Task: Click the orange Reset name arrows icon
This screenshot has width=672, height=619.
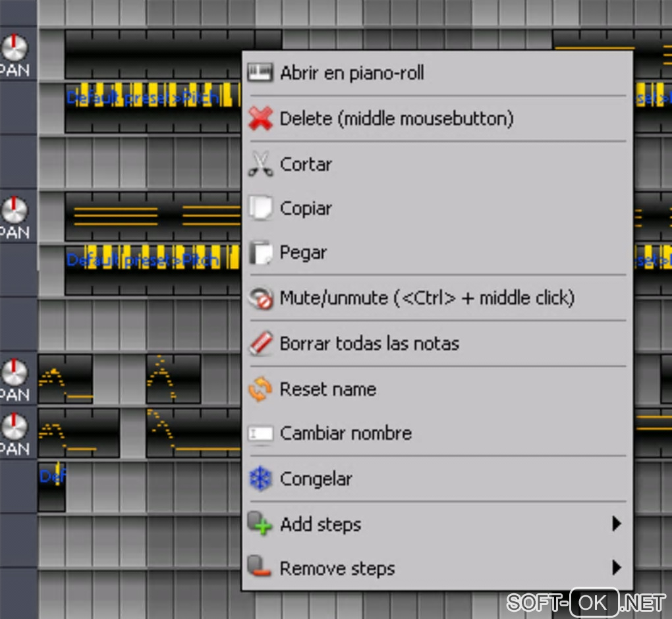Action: coord(260,389)
